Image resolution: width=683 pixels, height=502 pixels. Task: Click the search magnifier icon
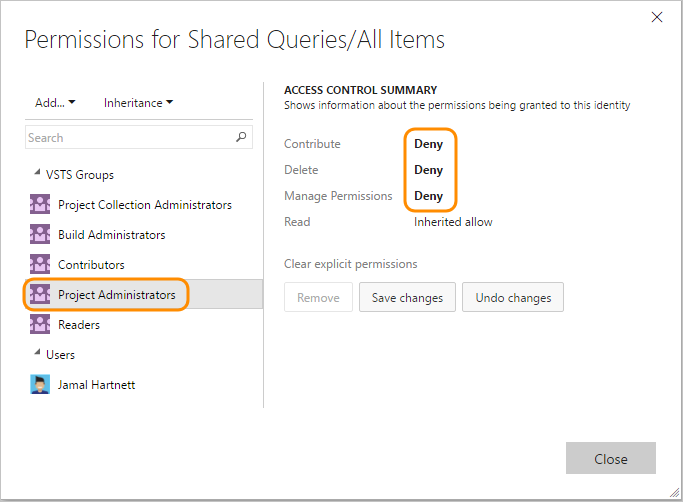point(241,137)
